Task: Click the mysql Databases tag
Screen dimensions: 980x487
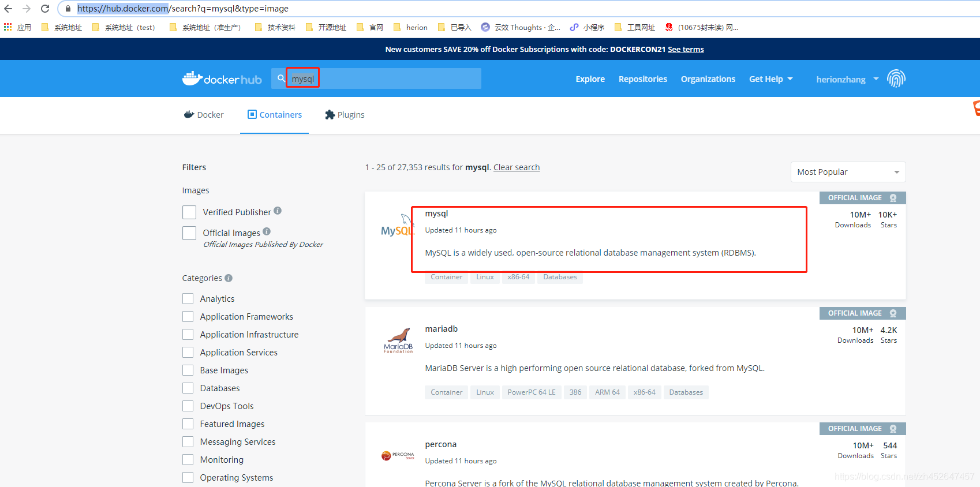Action: point(560,277)
